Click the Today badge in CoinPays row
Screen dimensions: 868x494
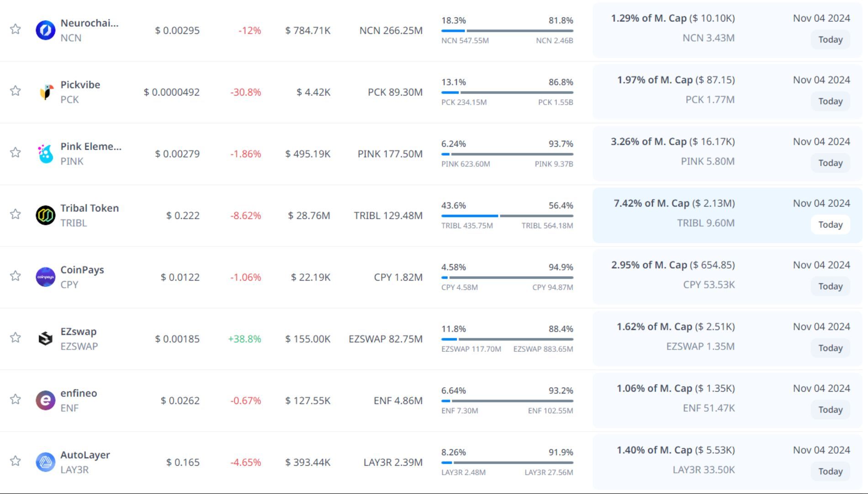[830, 286]
